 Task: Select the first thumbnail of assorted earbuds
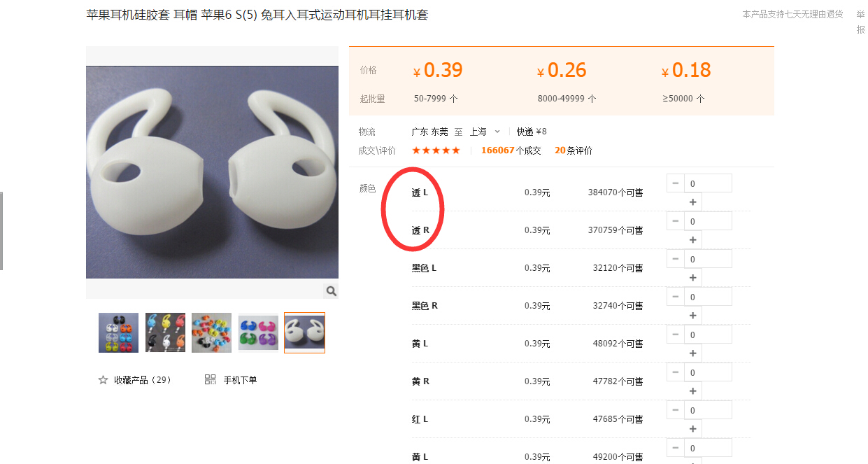pos(119,332)
